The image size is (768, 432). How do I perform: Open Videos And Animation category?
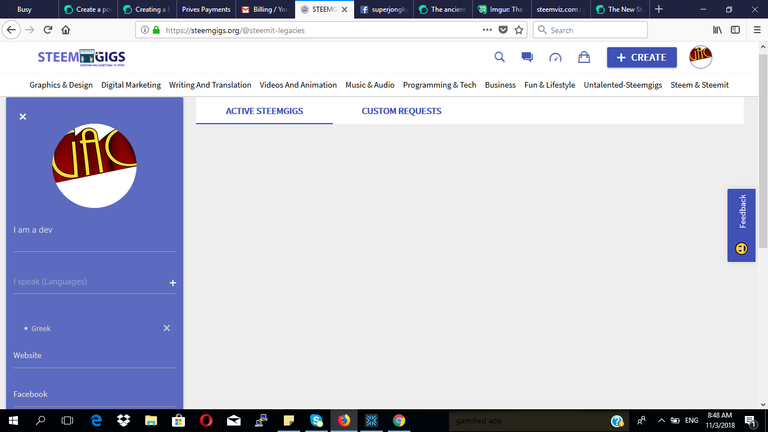point(298,85)
